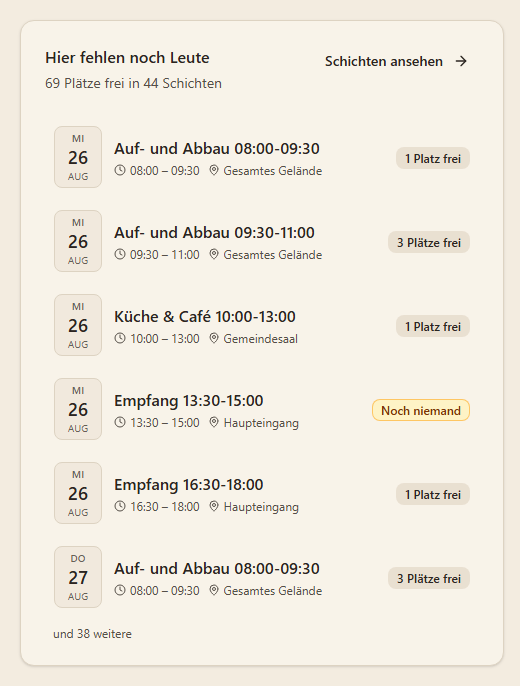520x686 pixels.
Task: Select DO 27 AUG date tile
Action: (x=78, y=577)
